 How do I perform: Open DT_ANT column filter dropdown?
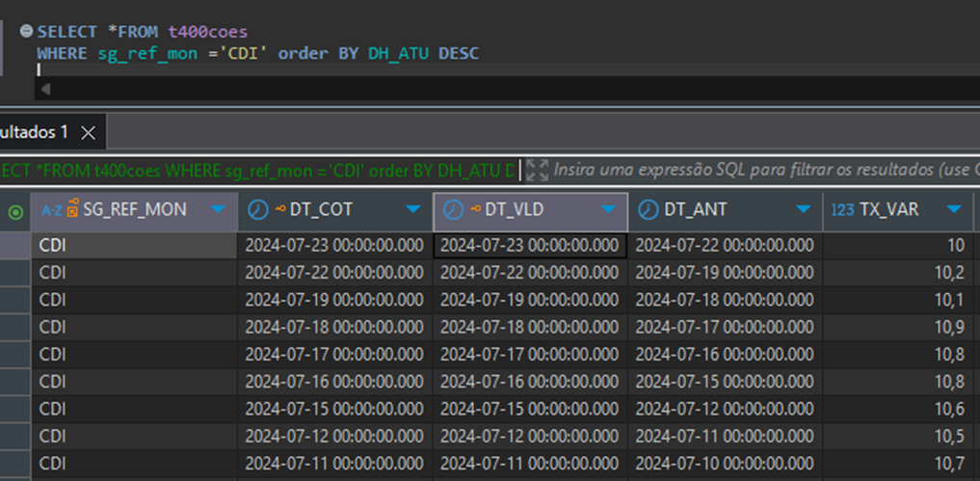pyautogui.click(x=804, y=209)
